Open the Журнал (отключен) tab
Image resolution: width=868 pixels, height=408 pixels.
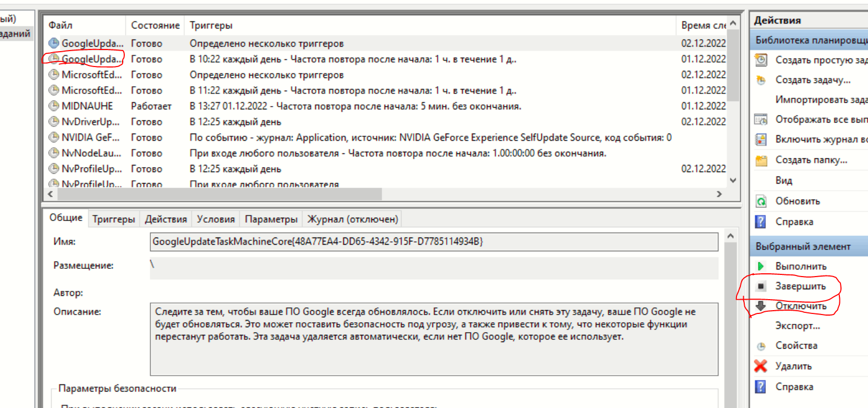[x=353, y=219]
